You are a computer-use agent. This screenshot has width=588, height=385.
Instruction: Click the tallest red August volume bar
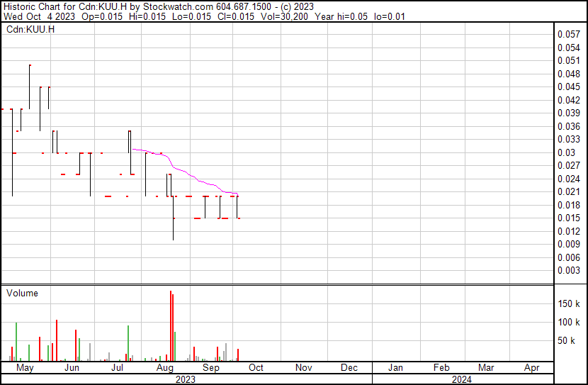[171, 325]
